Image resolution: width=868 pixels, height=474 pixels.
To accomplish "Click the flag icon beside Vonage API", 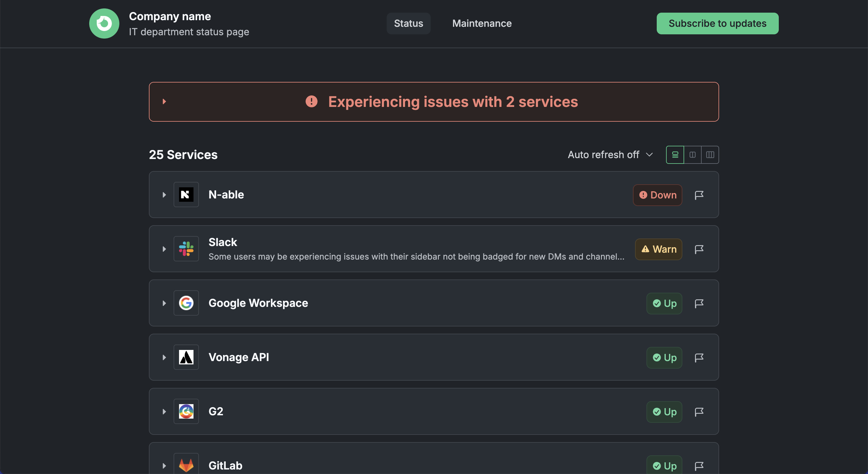I will (699, 357).
